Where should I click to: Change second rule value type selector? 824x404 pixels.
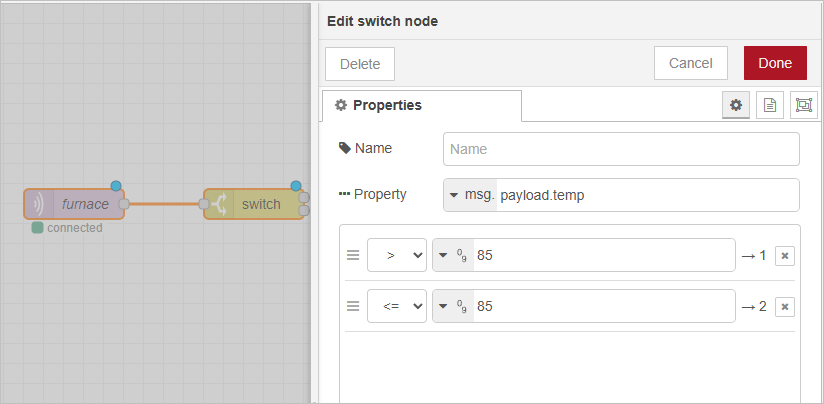click(x=453, y=306)
